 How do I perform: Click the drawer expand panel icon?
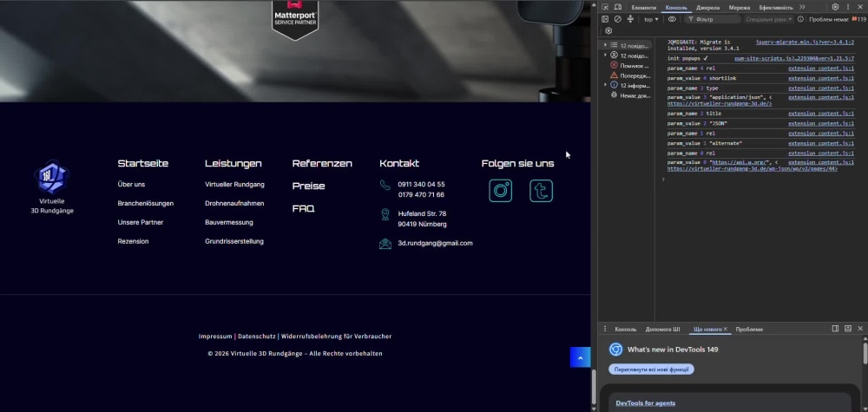click(847, 329)
